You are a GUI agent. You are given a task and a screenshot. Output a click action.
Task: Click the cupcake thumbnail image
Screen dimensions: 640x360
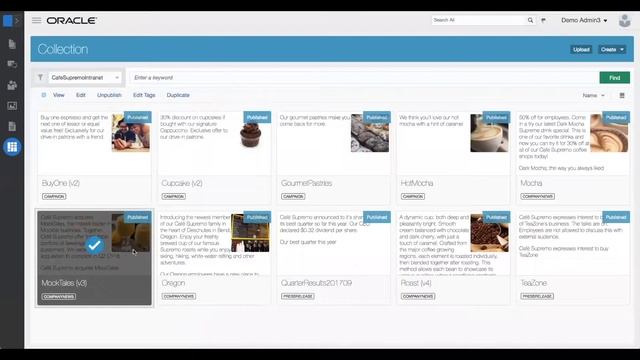coord(251,135)
